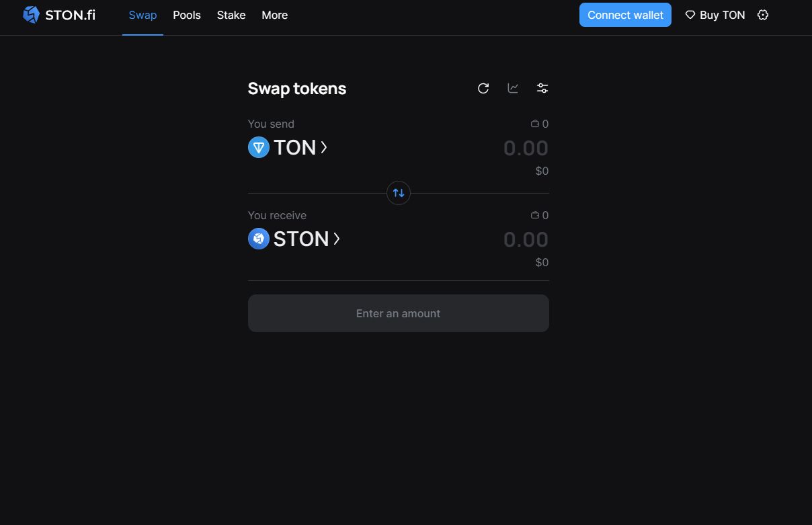This screenshot has height=525, width=812.
Task: Click the STON.fi logo icon
Action: tap(31, 15)
